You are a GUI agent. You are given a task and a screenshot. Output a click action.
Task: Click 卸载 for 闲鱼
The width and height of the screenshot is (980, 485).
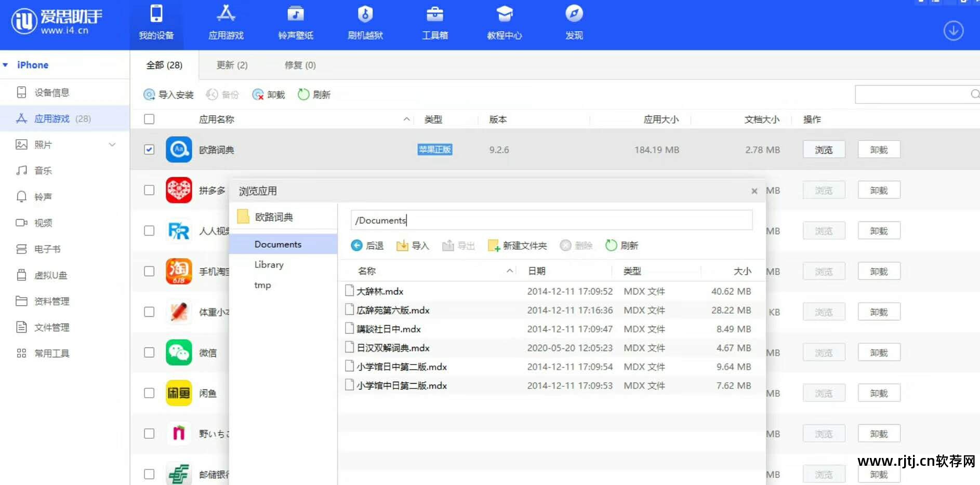879,393
